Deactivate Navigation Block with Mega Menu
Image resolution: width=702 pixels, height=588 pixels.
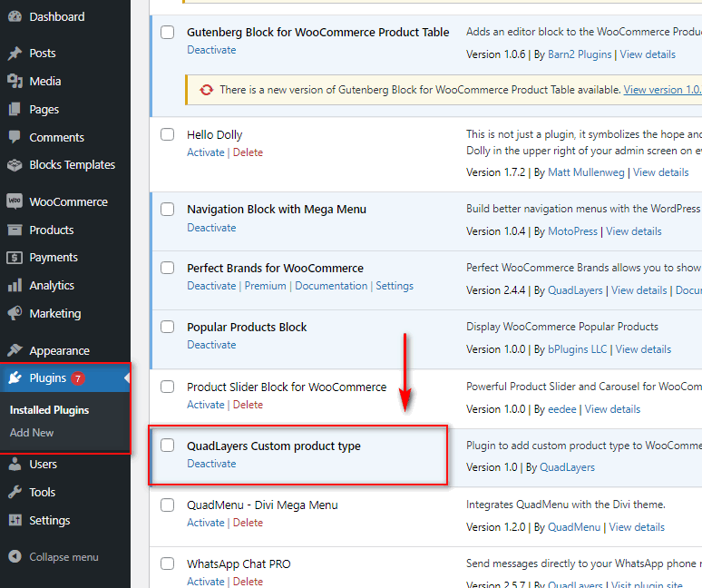211,228
